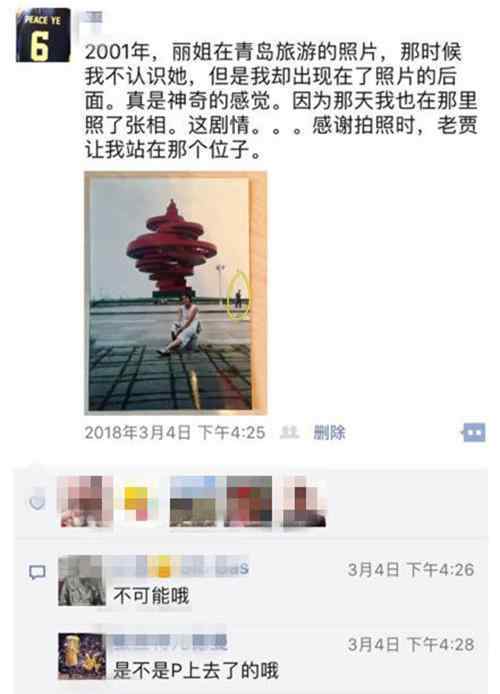This screenshot has width=500, height=694.
Task: Open the visibility people icon beside the timestamp
Action: [289, 432]
